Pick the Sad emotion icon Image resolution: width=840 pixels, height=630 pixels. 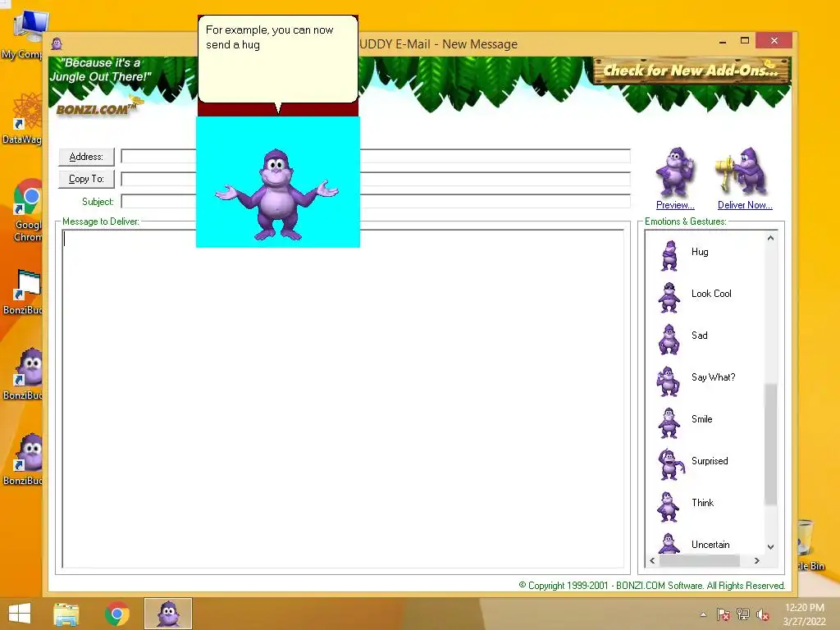click(669, 339)
